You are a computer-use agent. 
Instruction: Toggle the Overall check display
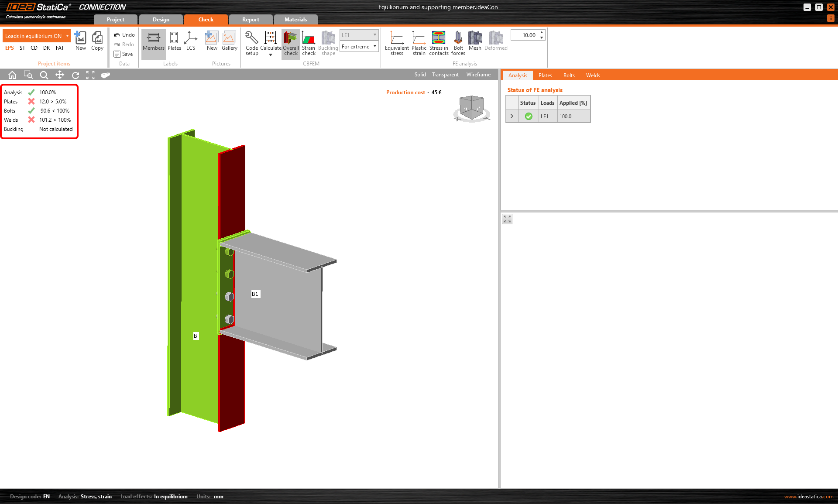point(291,43)
